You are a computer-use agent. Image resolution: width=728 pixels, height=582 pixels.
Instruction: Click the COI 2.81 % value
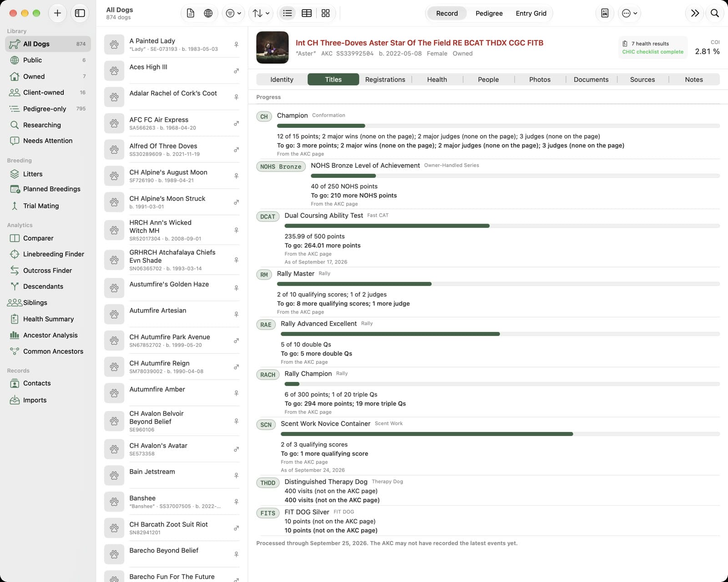tap(707, 51)
